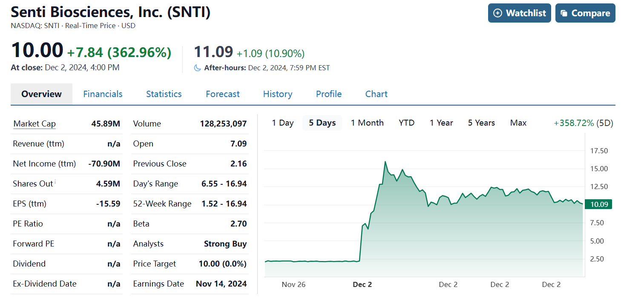This screenshot has width=644, height=304.
Task: Select the 1 Year chart range
Action: tap(441, 123)
